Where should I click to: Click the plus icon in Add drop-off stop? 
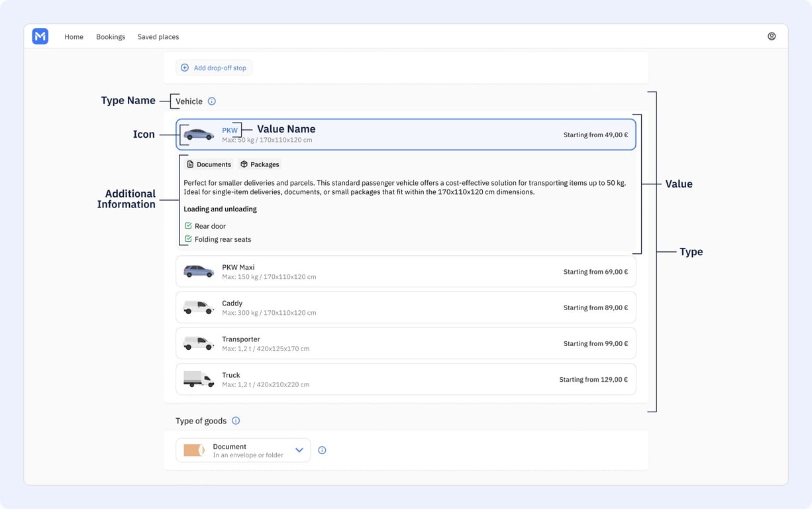tap(185, 68)
